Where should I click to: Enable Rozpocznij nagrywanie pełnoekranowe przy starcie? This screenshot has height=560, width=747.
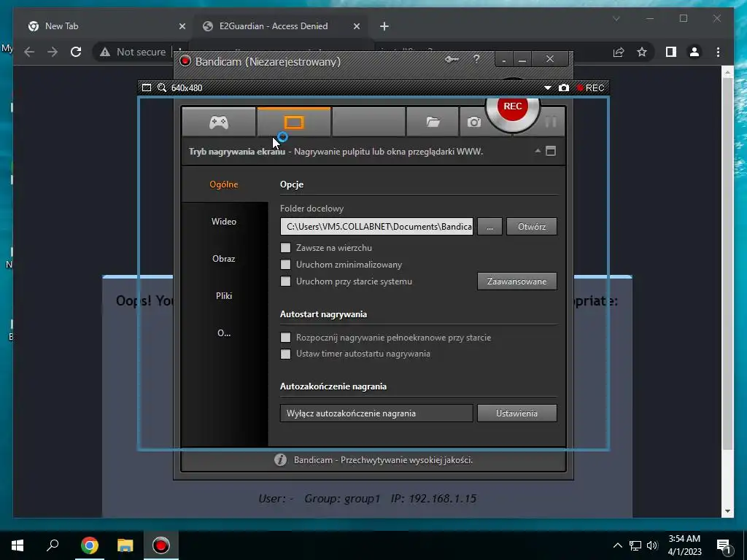coord(285,337)
